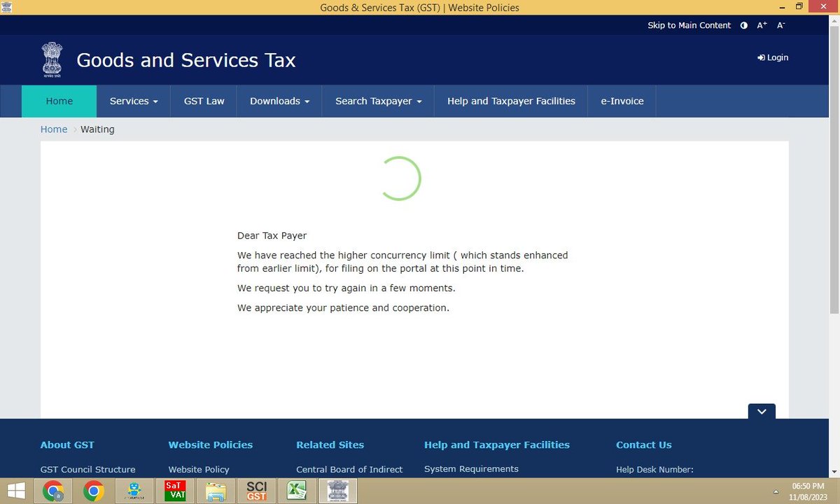Screen dimensions: 840x504
Task: Toggle high contrast mode icon
Action: tap(744, 25)
